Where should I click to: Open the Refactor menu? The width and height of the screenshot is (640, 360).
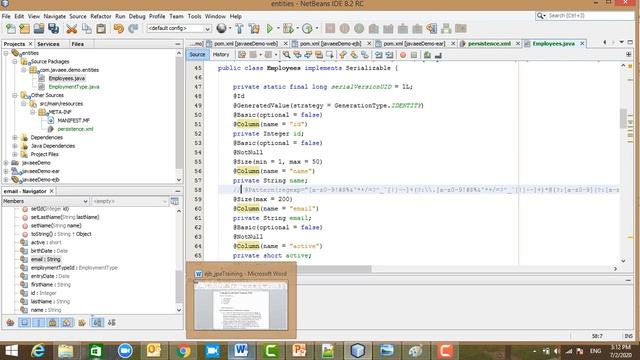(x=100, y=16)
